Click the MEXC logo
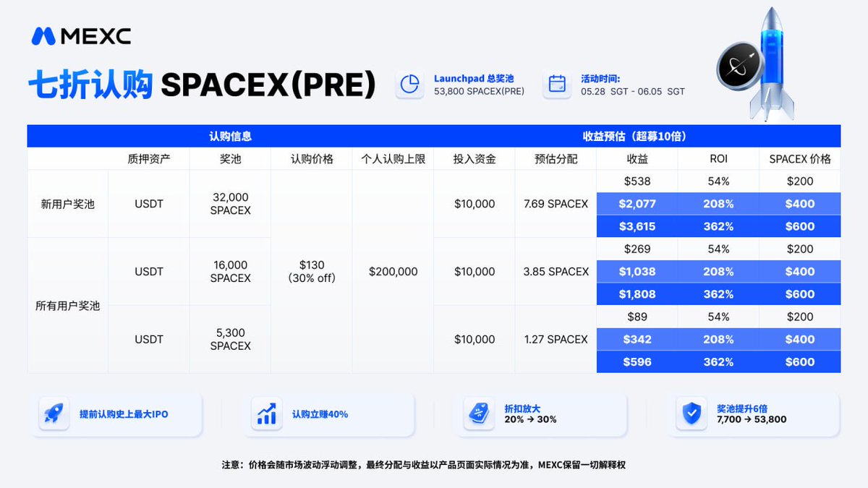This screenshot has width=868, height=488. click(x=81, y=36)
